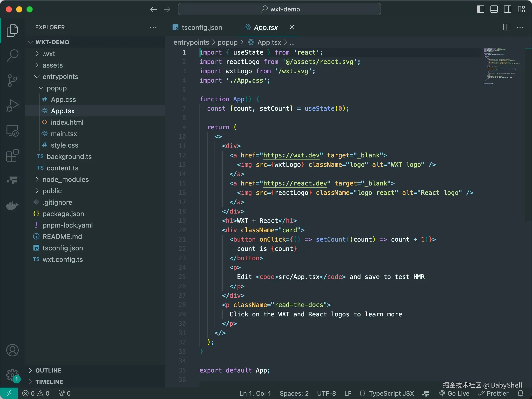Click the wxt-demo command center search
The width and height of the screenshot is (532, 399).
pyautogui.click(x=280, y=9)
